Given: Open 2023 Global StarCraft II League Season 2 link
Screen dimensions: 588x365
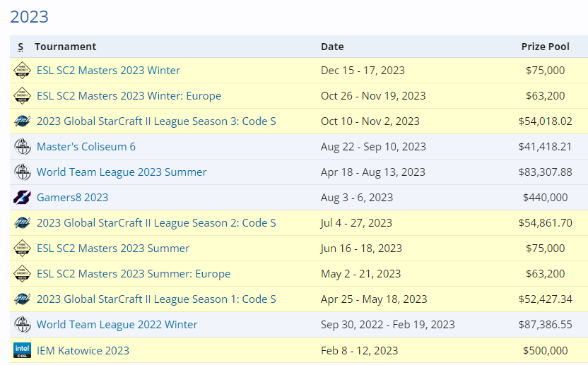Looking at the screenshot, I should [156, 223].
